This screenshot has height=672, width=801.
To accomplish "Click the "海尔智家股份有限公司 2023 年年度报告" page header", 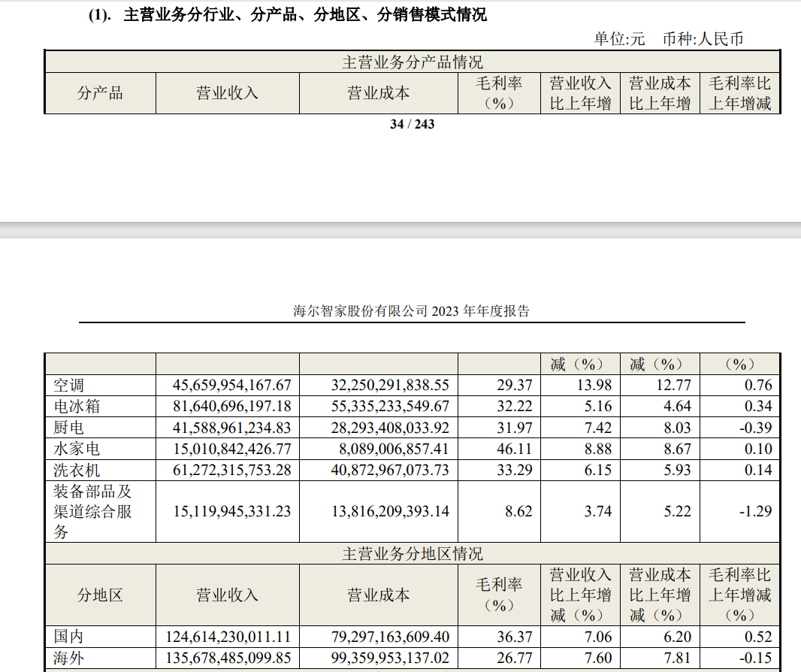I will 411,311.
